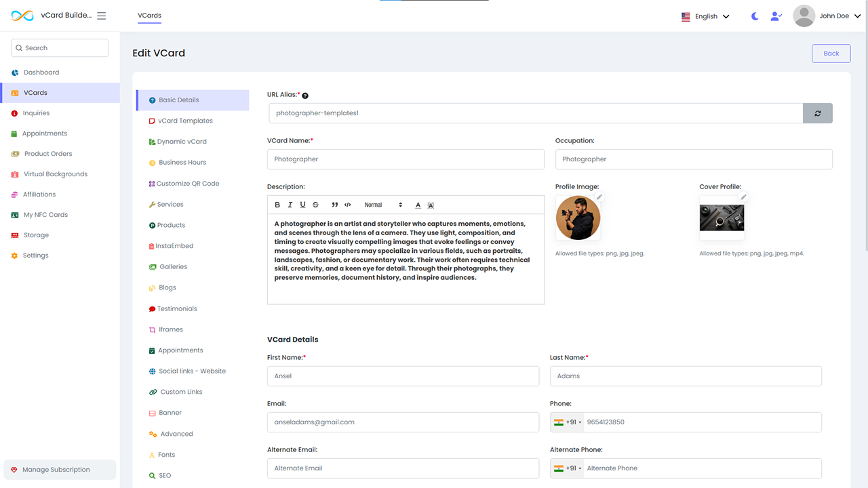Click the regenerate URL alias refresh icon
Screen dimensions: 868x488
coord(817,113)
